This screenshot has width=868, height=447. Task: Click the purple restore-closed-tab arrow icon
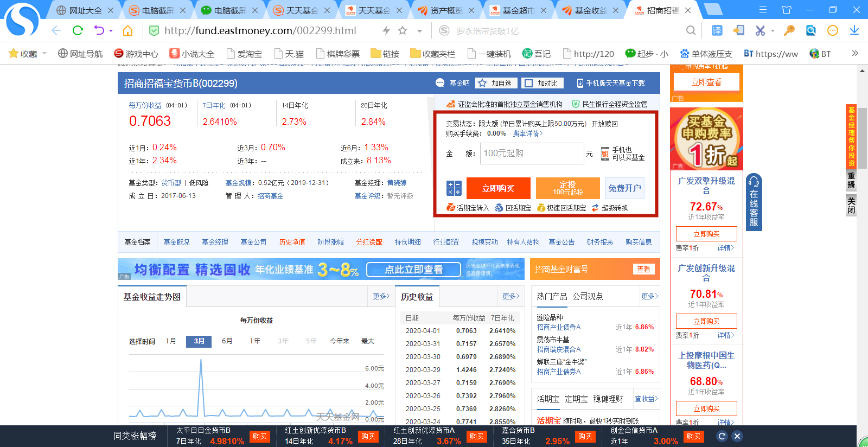pos(99,30)
